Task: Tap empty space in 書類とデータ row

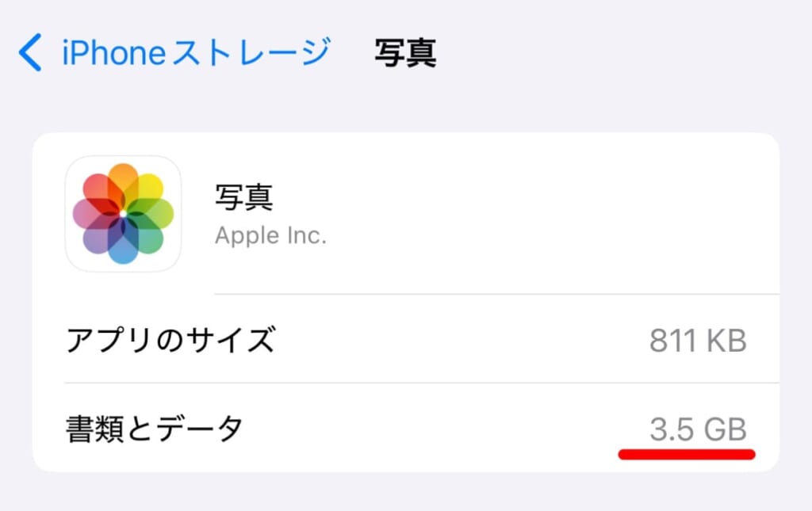Action: [x=444, y=429]
